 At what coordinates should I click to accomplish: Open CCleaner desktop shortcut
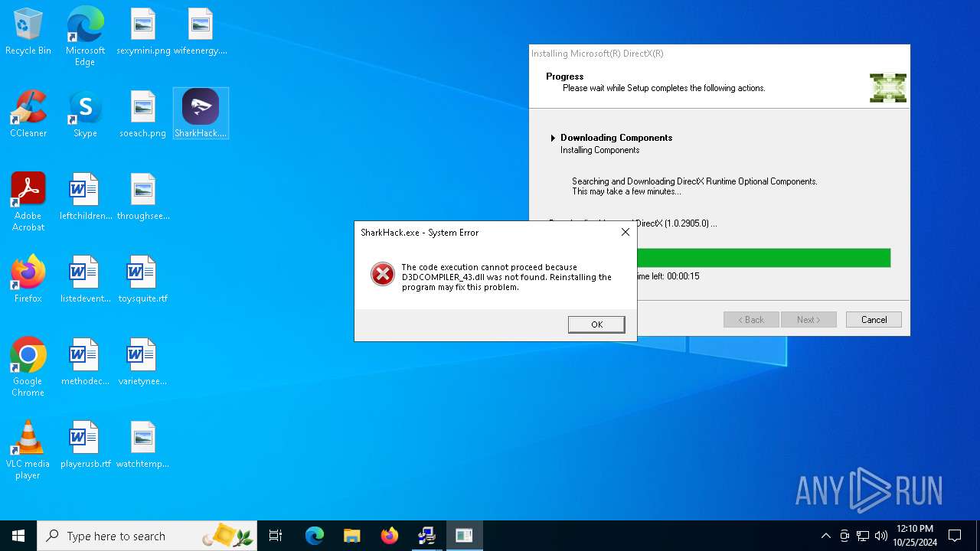tap(28, 113)
